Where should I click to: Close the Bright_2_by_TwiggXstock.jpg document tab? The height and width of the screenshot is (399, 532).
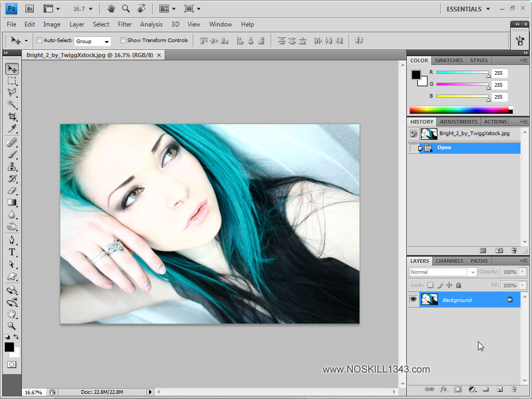click(159, 55)
